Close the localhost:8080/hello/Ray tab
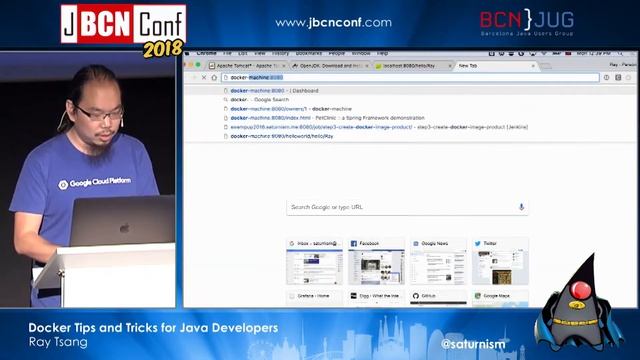The image size is (640, 360). 450,66
